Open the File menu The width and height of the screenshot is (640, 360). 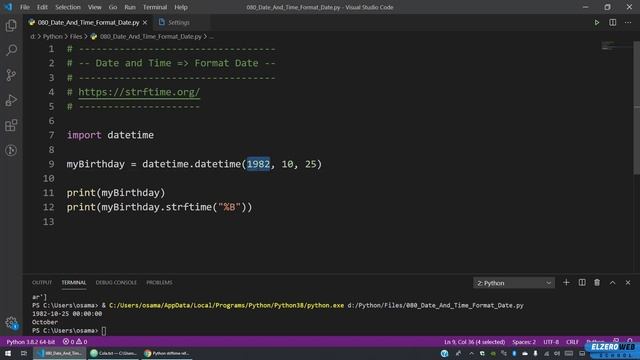coord(25,7)
